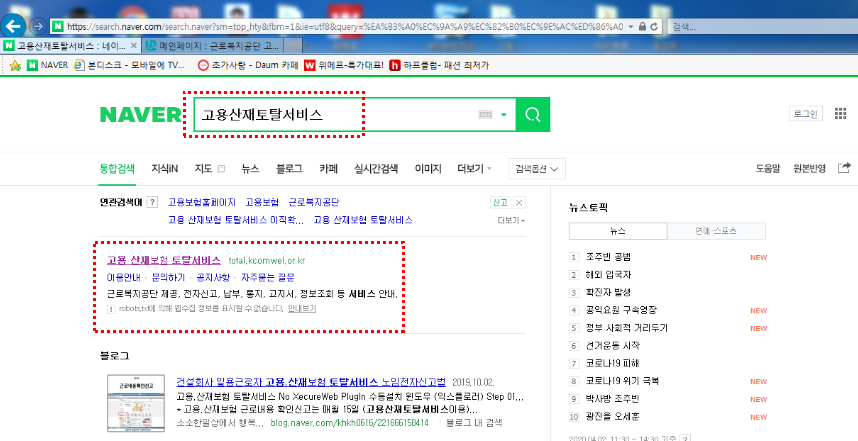Click the 문의하기 sub-link
Screen dimensions: 858x441
coord(169,277)
